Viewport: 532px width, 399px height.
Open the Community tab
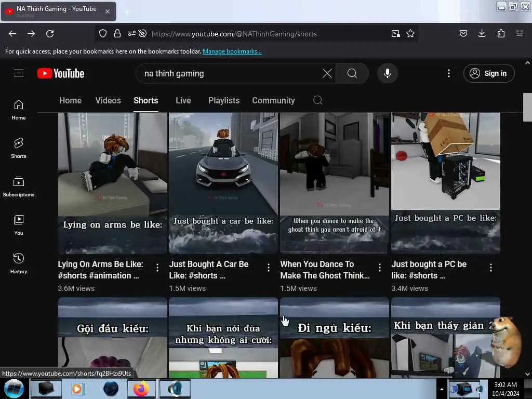[273, 100]
